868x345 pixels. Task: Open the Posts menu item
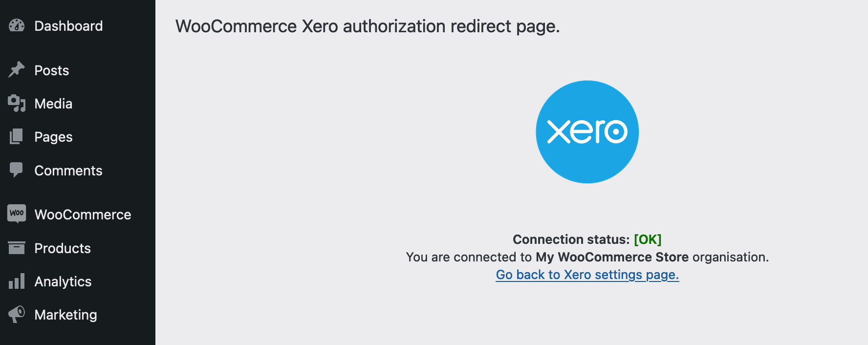tap(51, 70)
